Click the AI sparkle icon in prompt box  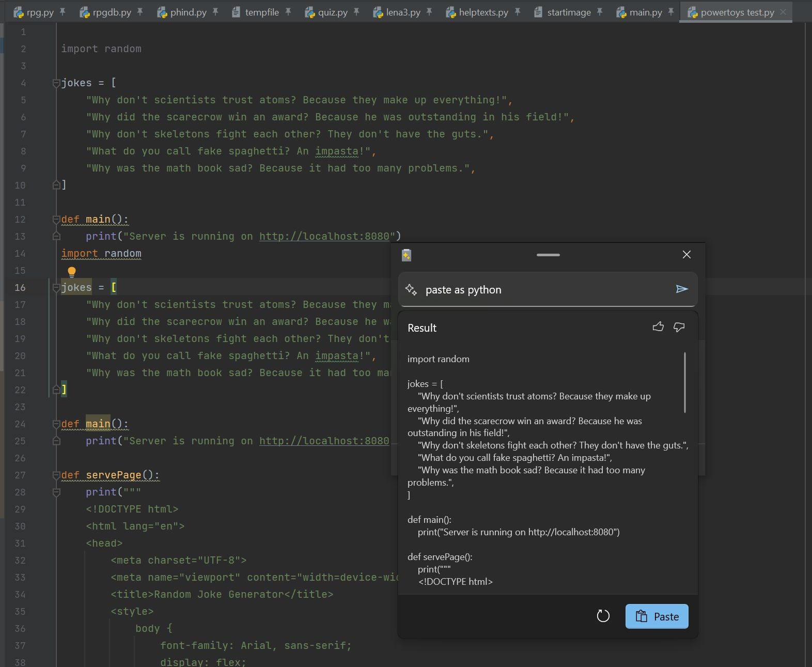pyautogui.click(x=411, y=290)
